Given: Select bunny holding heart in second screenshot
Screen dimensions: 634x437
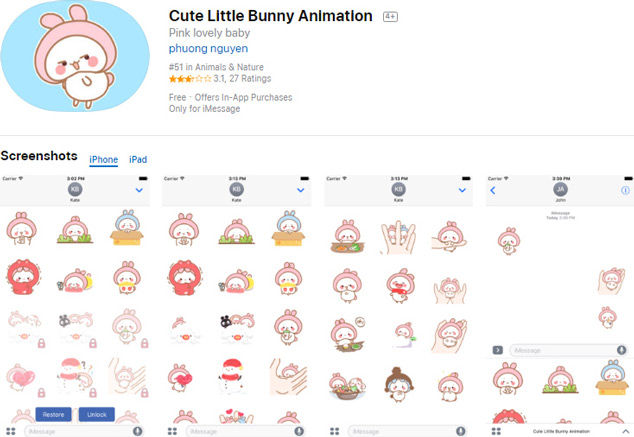Looking at the screenshot, I should tap(180, 378).
